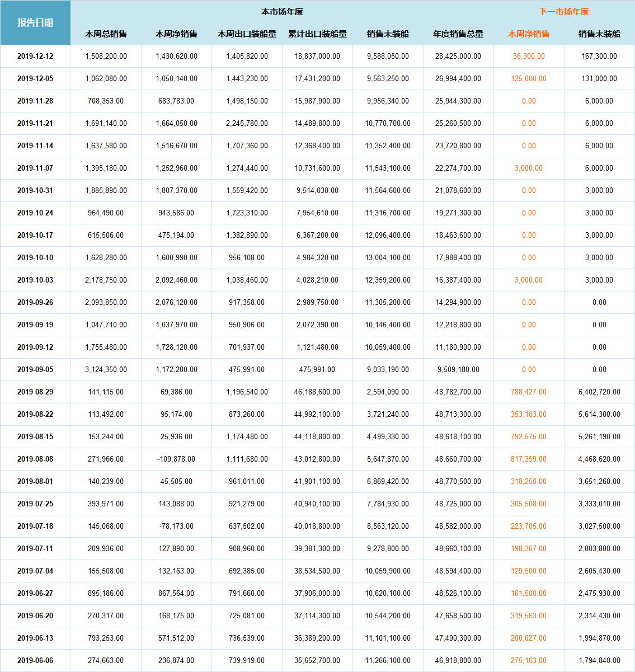Select the -78,173.00 net sales cell
Image resolution: width=635 pixels, height=672 pixels.
(176, 526)
